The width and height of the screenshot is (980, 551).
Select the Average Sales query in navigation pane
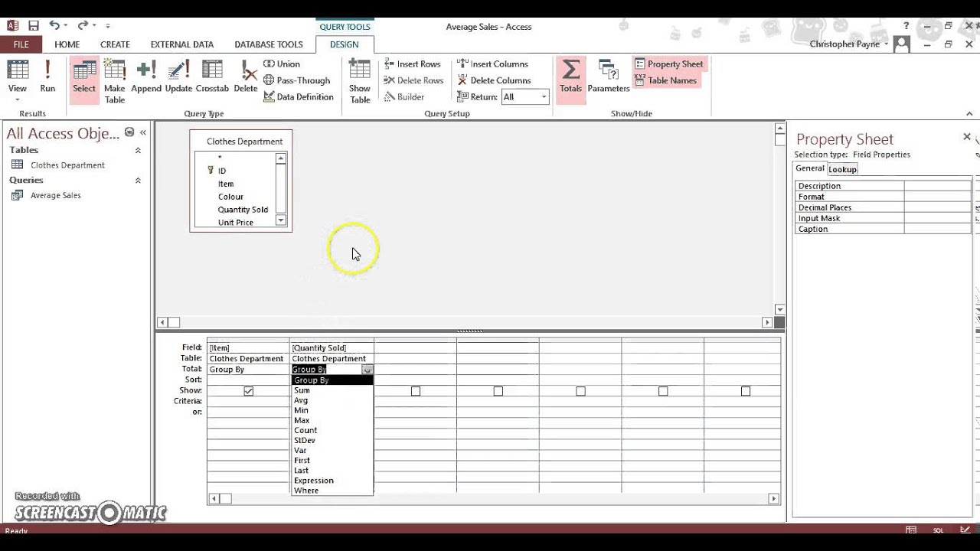(x=55, y=195)
